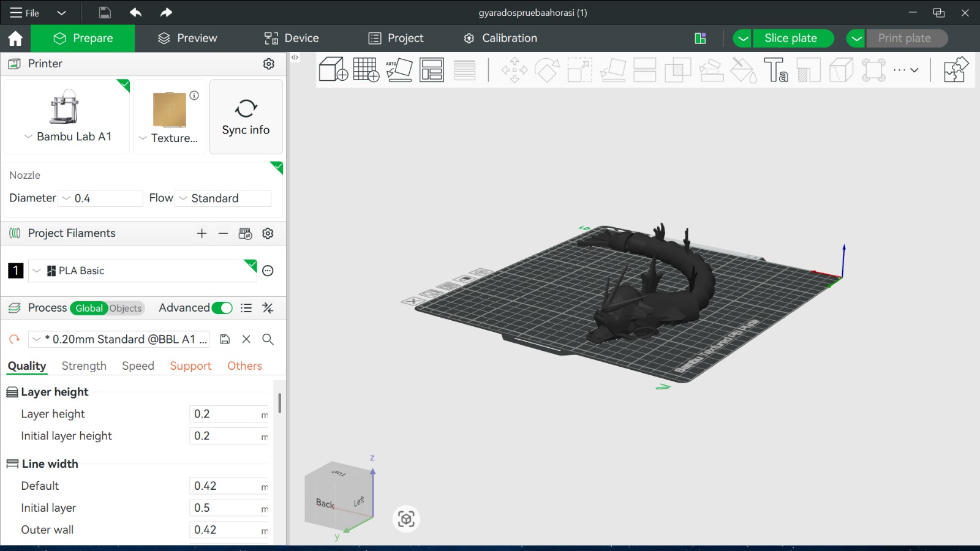
Task: Select the Move tool in the toolbar
Action: (514, 70)
